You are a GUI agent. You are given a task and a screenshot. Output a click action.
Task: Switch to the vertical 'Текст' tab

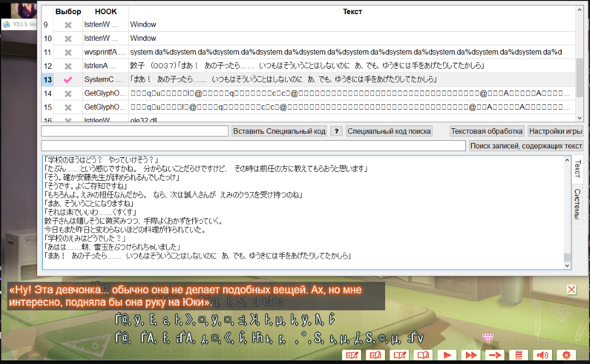click(x=577, y=169)
